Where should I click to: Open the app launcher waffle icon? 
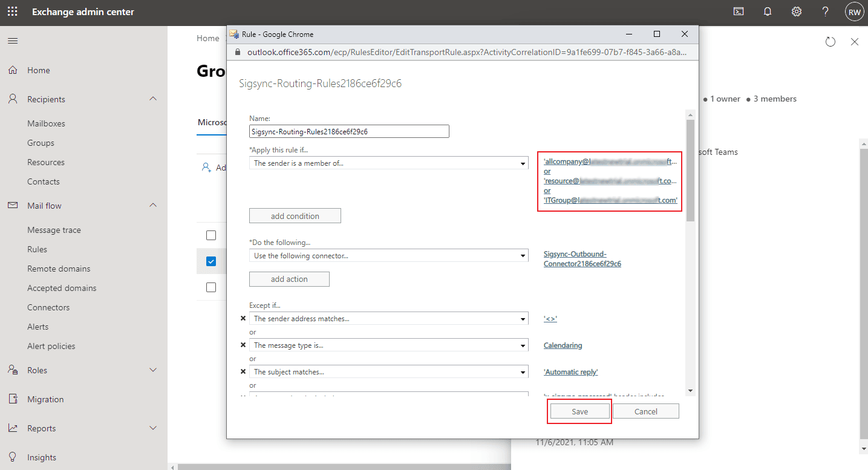[x=12, y=12]
